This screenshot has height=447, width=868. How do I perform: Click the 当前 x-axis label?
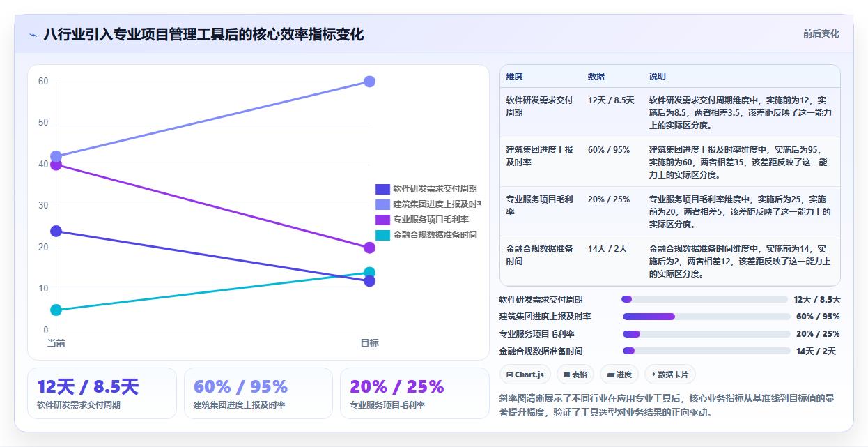point(56,343)
